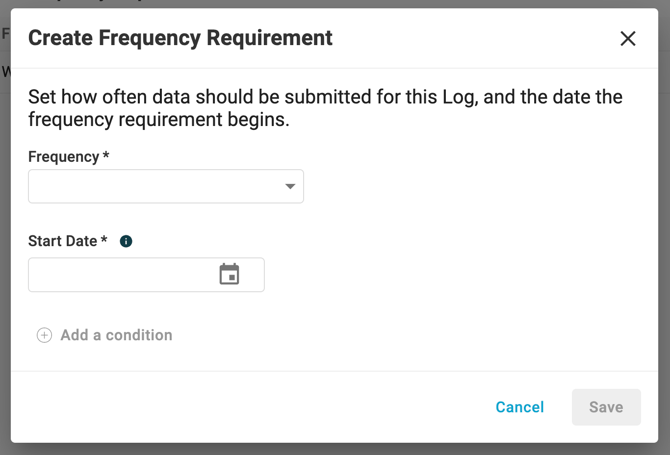Click the dialog description paragraph text
Screen dimensions: 670x455
pos(325,108)
